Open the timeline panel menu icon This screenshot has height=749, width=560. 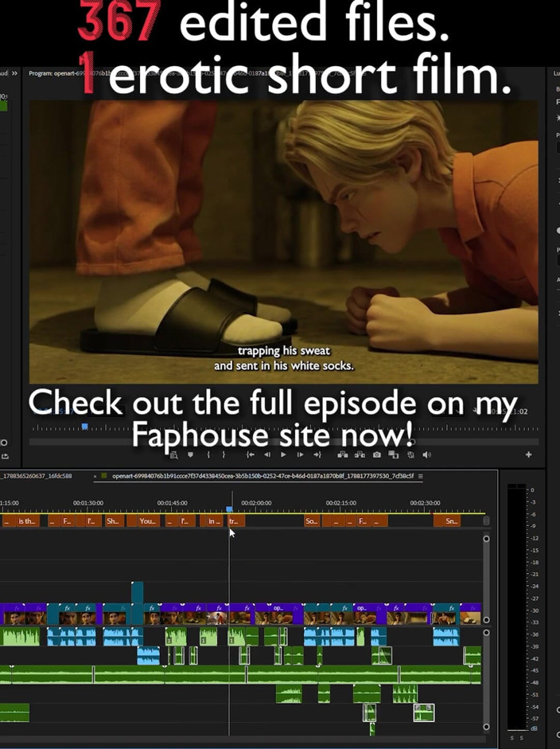coord(420,476)
